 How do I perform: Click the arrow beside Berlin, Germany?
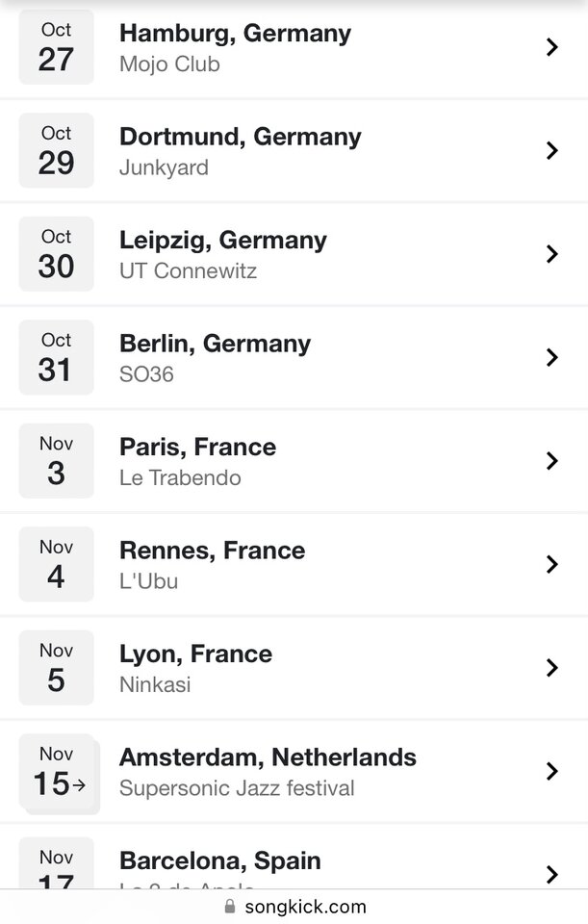[x=551, y=357]
